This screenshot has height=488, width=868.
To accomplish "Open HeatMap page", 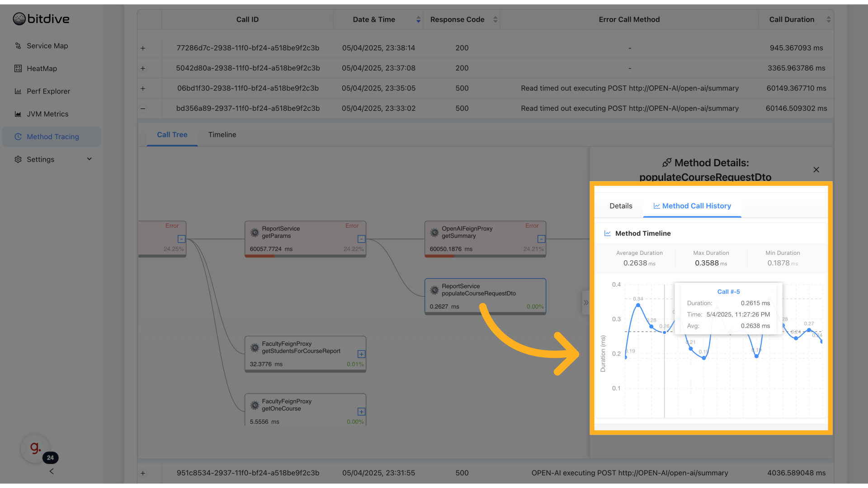I will 42,68.
